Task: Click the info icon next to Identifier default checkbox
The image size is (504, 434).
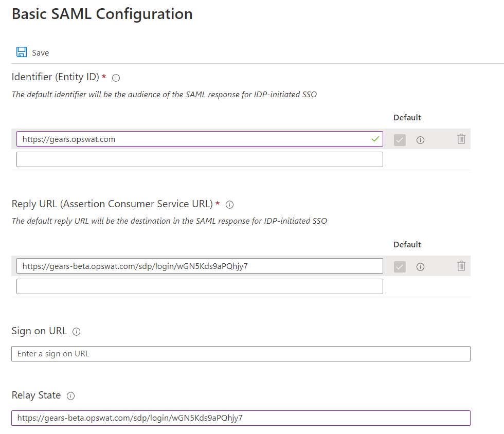Action: pyautogui.click(x=420, y=140)
